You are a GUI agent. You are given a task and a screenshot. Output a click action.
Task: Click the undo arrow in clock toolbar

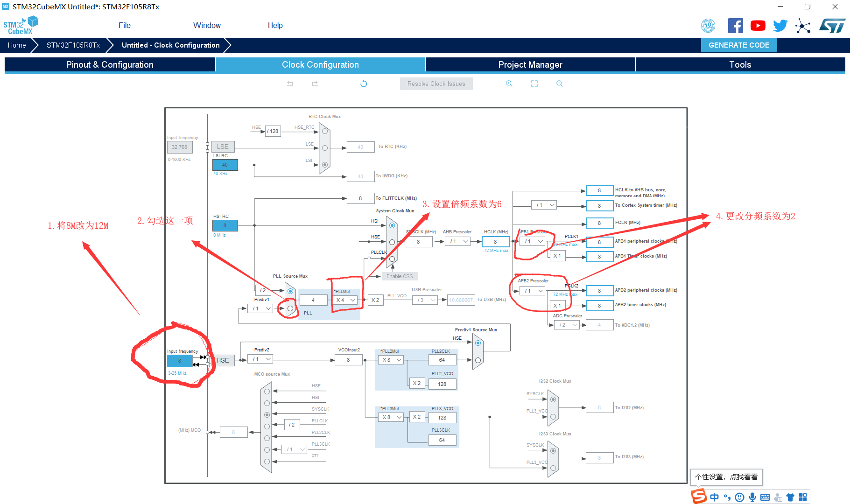(290, 84)
